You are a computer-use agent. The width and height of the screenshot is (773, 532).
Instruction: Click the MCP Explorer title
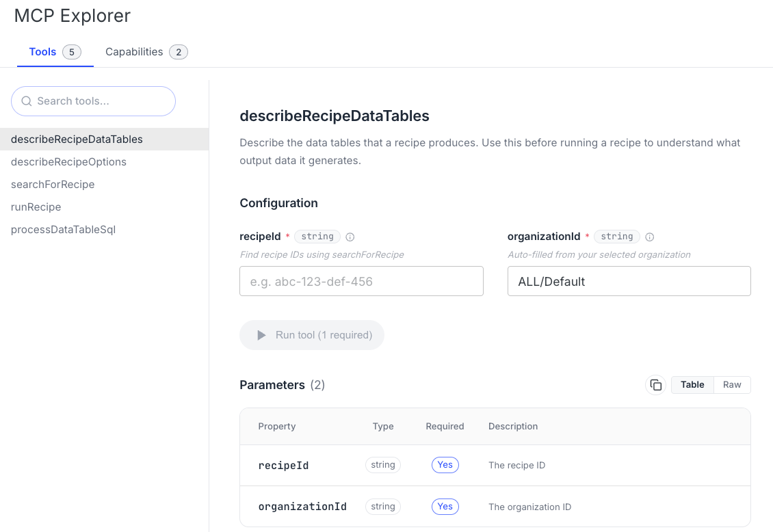[x=73, y=16]
